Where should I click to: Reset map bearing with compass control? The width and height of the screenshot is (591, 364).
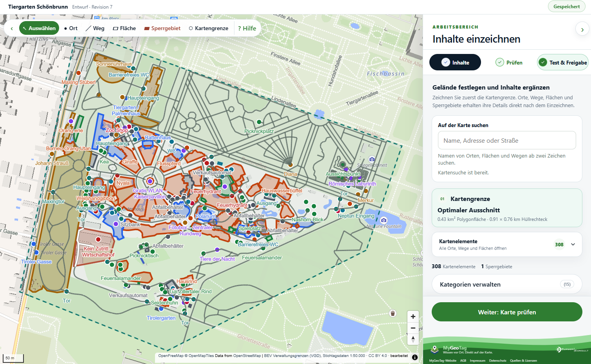tap(413, 339)
